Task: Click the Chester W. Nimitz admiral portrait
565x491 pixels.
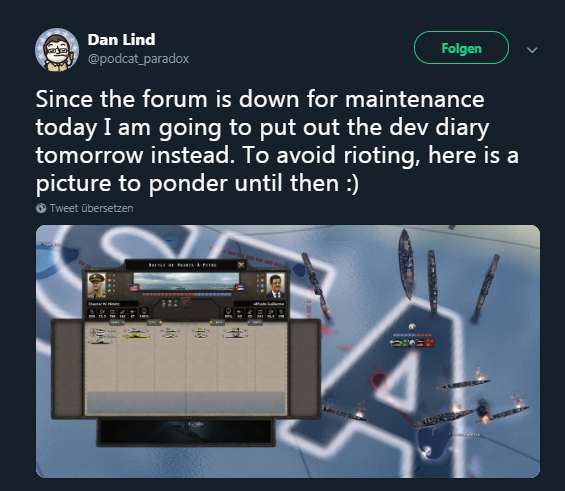Action: tap(97, 286)
